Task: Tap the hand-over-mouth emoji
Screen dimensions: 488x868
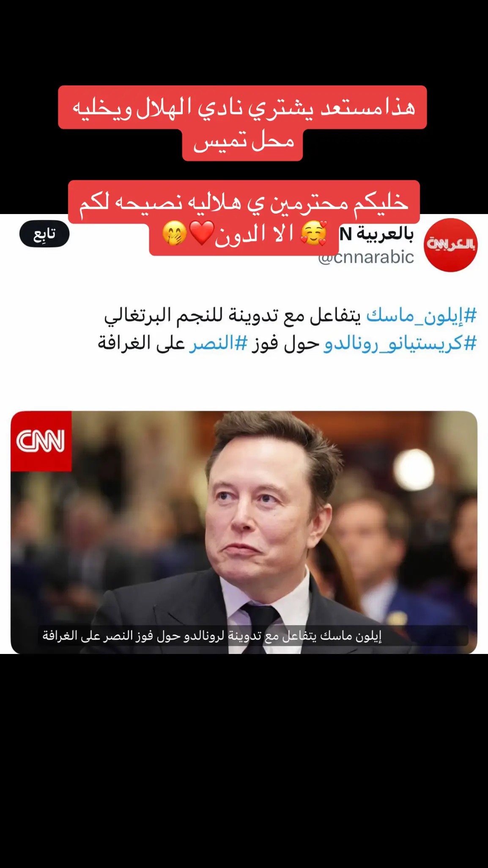Action: [174, 234]
